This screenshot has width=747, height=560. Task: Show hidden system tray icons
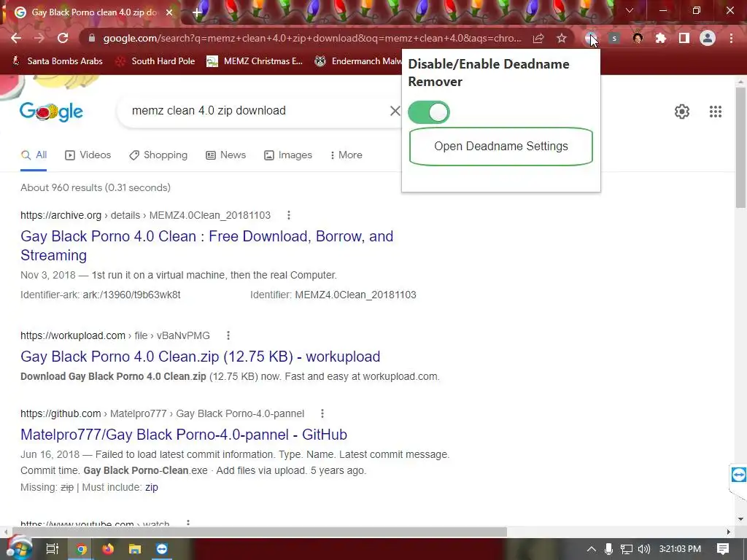pyautogui.click(x=591, y=549)
